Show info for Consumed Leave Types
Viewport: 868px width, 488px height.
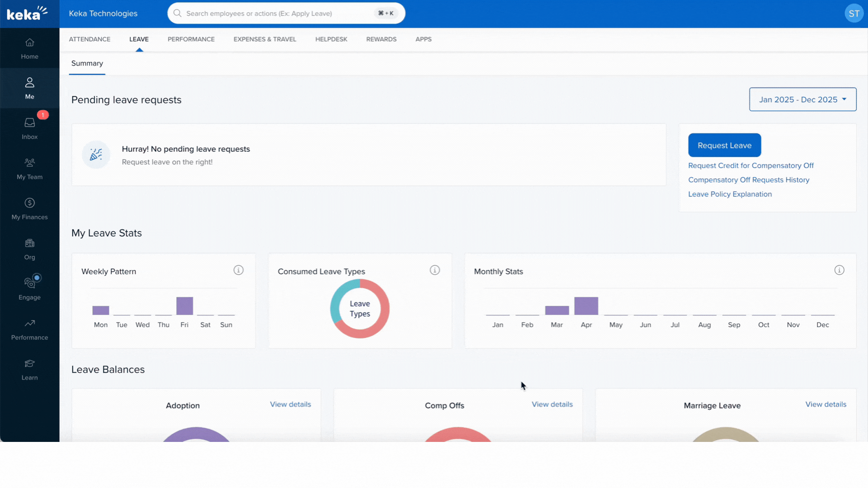(434, 270)
